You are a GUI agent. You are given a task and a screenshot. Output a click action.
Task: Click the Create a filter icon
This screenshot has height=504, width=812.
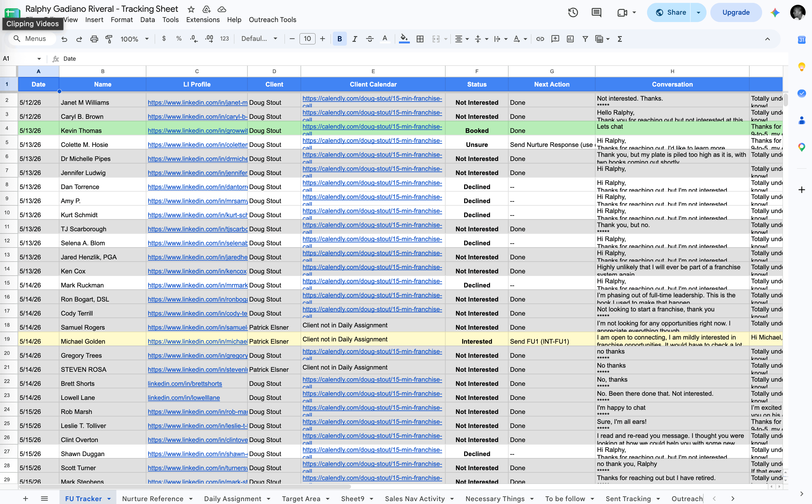click(x=585, y=39)
